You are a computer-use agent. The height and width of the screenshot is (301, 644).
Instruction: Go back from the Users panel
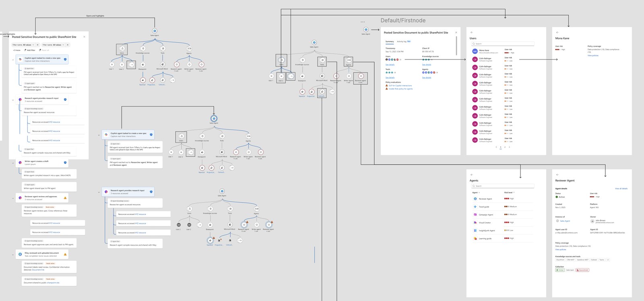pyautogui.click(x=472, y=33)
